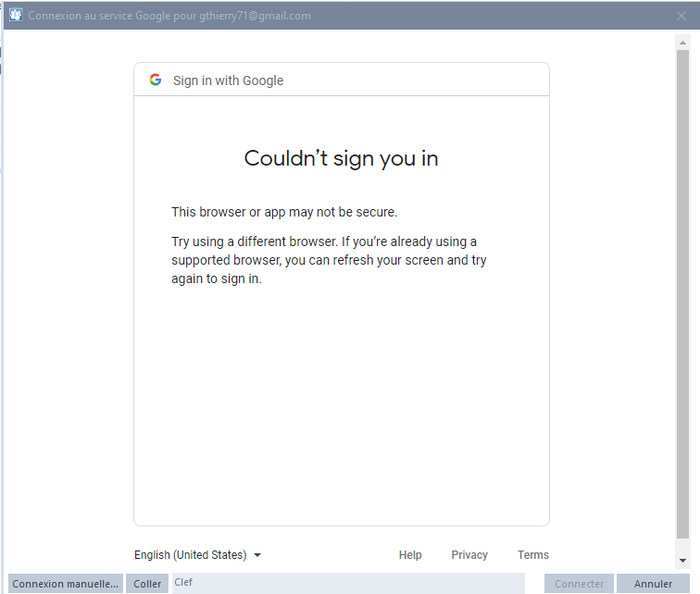The height and width of the screenshot is (594, 700).
Task: Click the 'Couldn't sign you in' heading
Action: 341,158
